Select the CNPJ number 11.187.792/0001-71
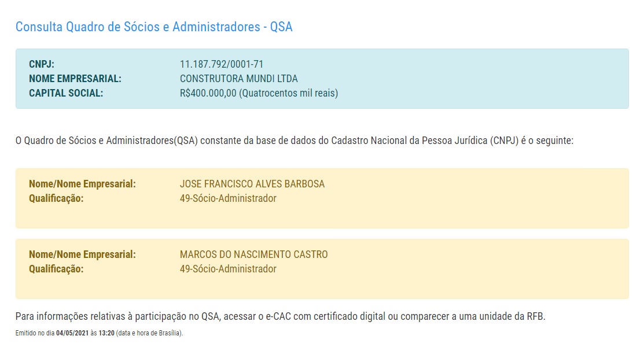Image resolution: width=644 pixels, height=347 pixels. (x=222, y=64)
